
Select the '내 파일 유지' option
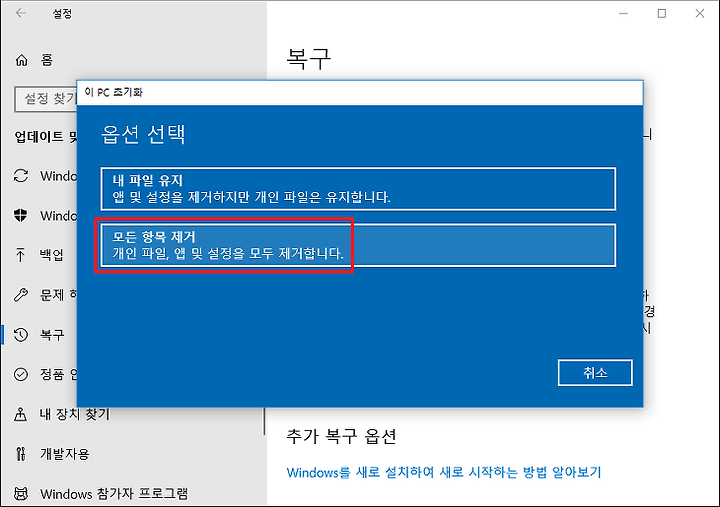point(358,189)
